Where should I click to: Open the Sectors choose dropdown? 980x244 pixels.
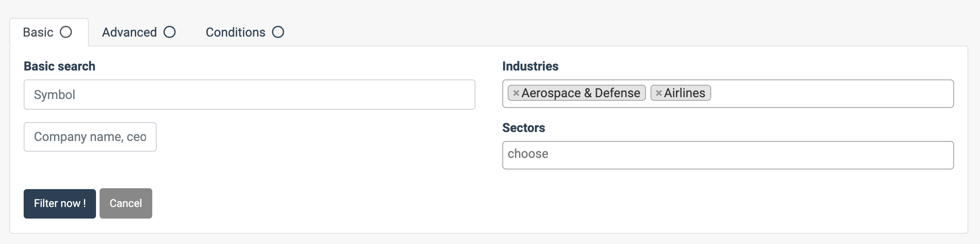(728, 155)
